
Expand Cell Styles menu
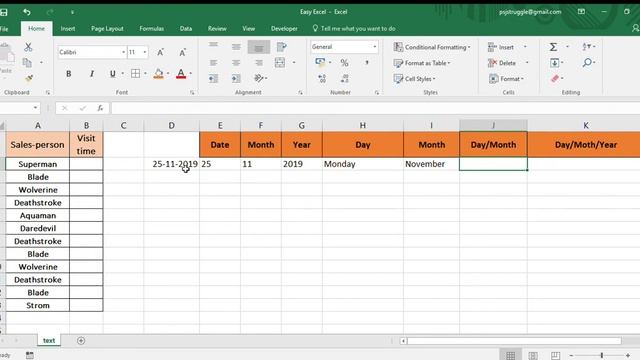pos(415,79)
